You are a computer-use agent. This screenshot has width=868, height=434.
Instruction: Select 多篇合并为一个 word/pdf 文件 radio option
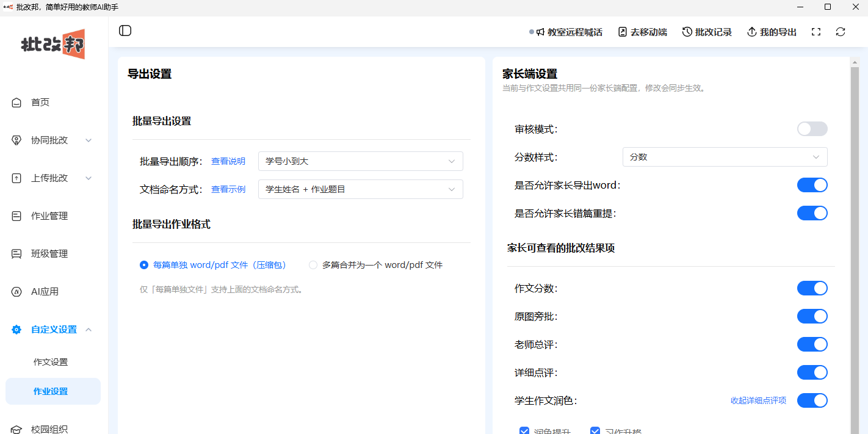[314, 265]
